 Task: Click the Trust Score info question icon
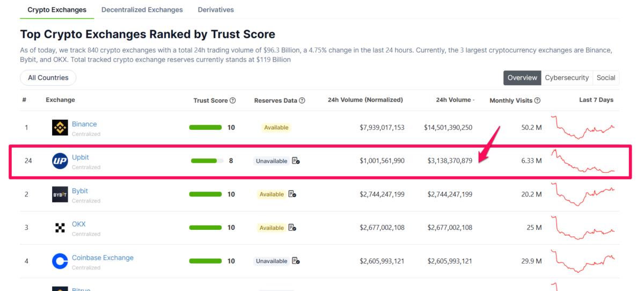point(233,100)
